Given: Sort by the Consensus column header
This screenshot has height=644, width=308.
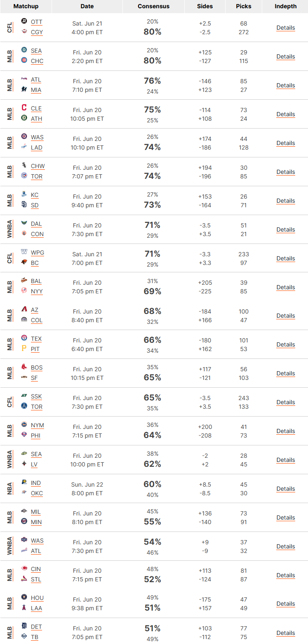Looking at the screenshot, I should (x=153, y=6).
